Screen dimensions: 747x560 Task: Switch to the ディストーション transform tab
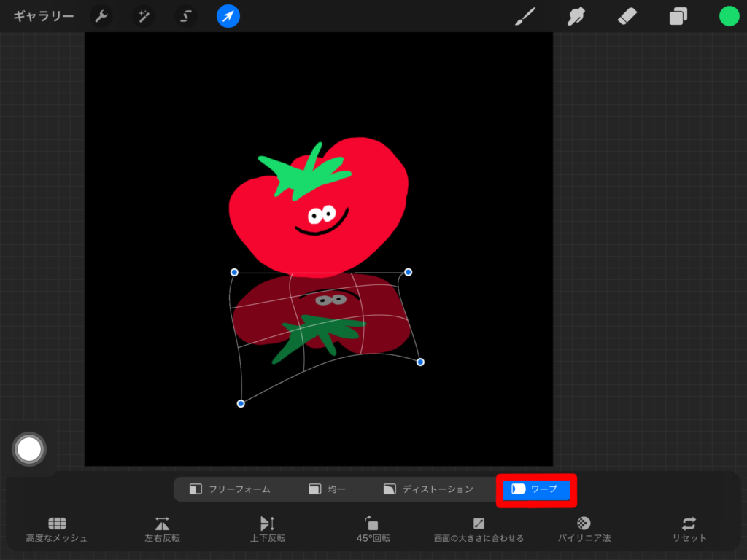pos(427,489)
